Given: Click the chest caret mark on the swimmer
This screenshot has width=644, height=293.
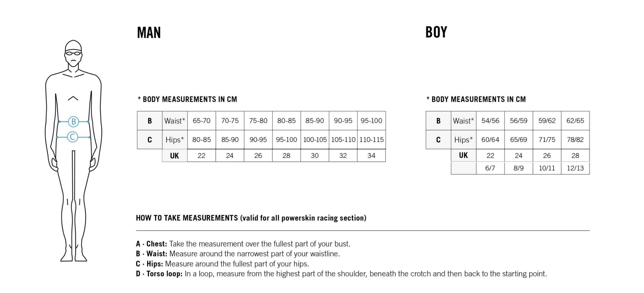Looking at the screenshot, I should coord(73,98).
